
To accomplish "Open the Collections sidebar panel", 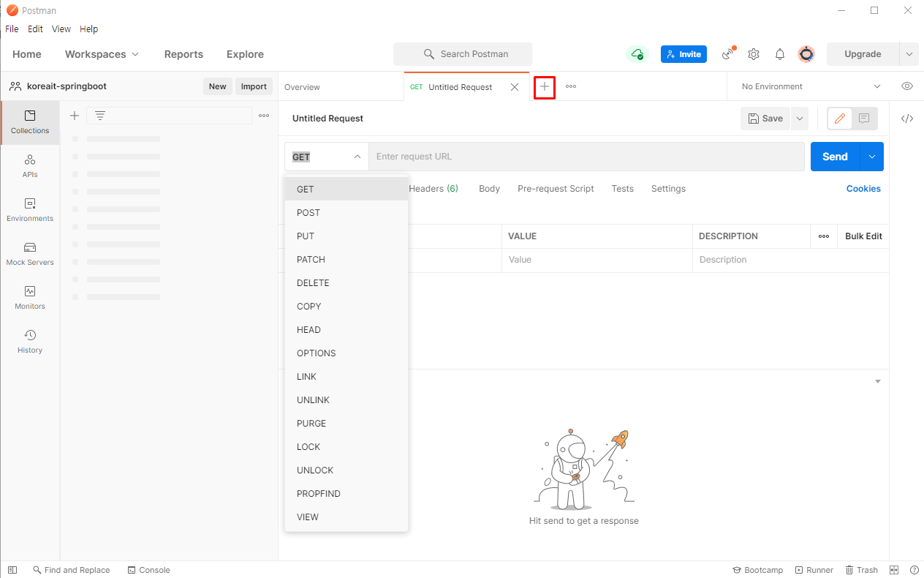I will (30, 122).
